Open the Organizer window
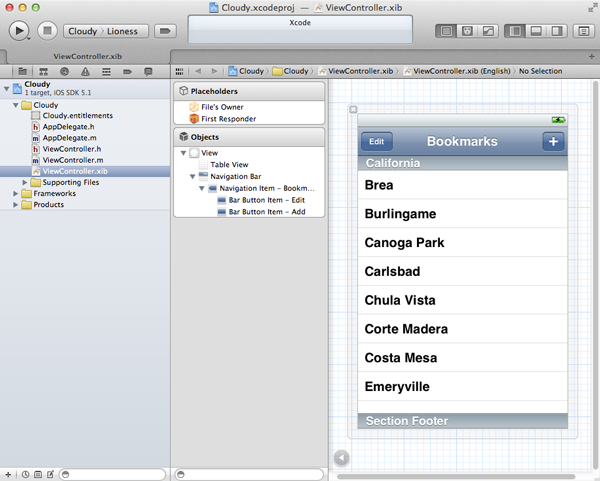Image resolution: width=600 pixels, height=481 pixels. pyautogui.click(x=584, y=31)
